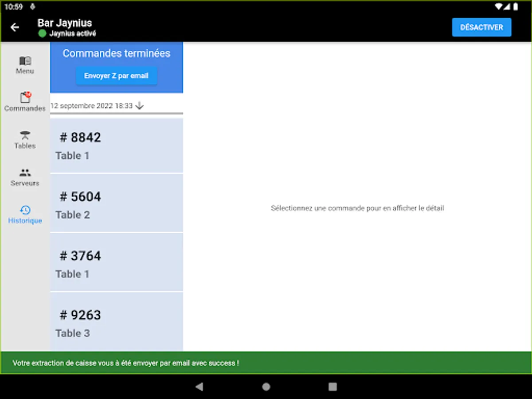This screenshot has width=532, height=399.
Task: Go back using the arrow in header
Action: [x=15, y=27]
